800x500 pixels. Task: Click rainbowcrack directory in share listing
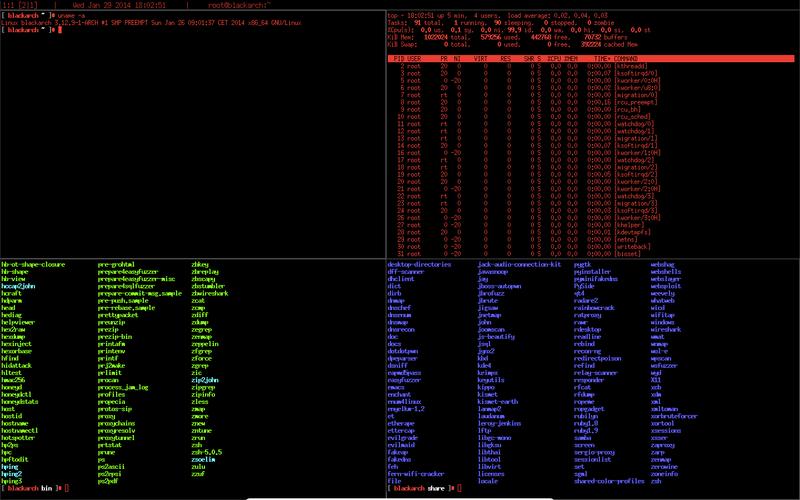tap(596, 307)
